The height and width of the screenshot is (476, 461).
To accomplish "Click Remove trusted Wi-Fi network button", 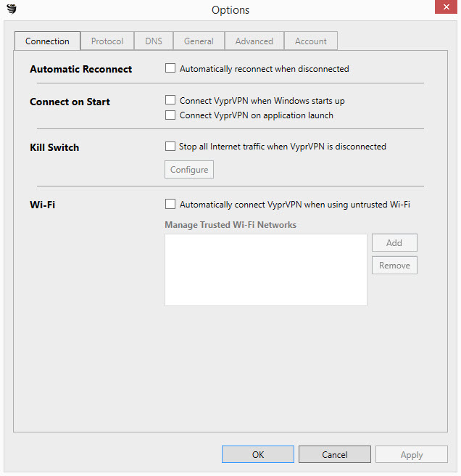I will point(394,265).
